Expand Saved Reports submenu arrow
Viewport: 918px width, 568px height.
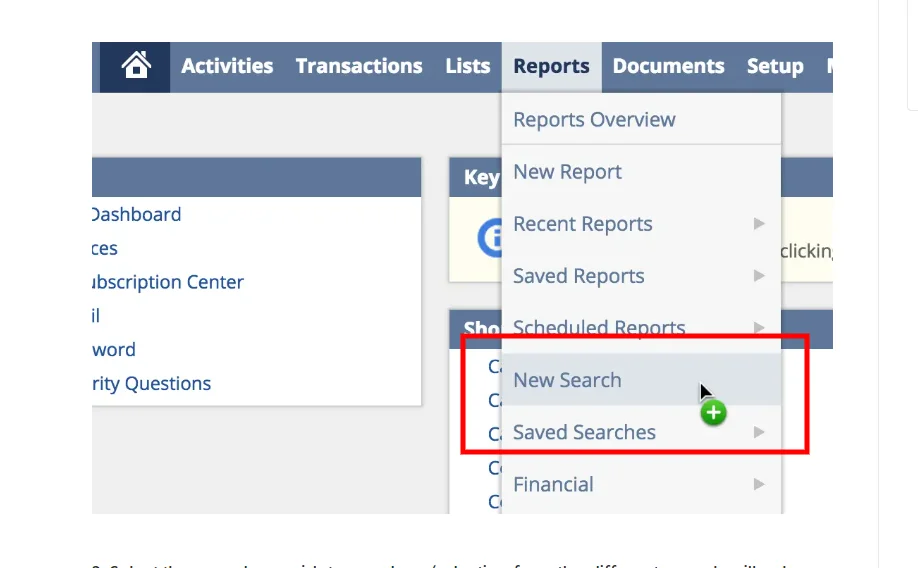(x=759, y=276)
